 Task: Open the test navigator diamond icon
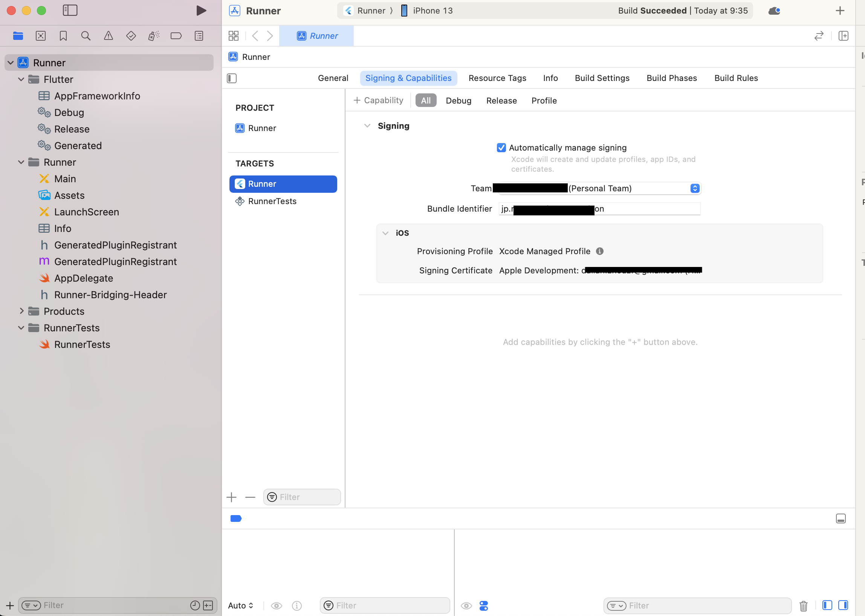[x=131, y=36]
